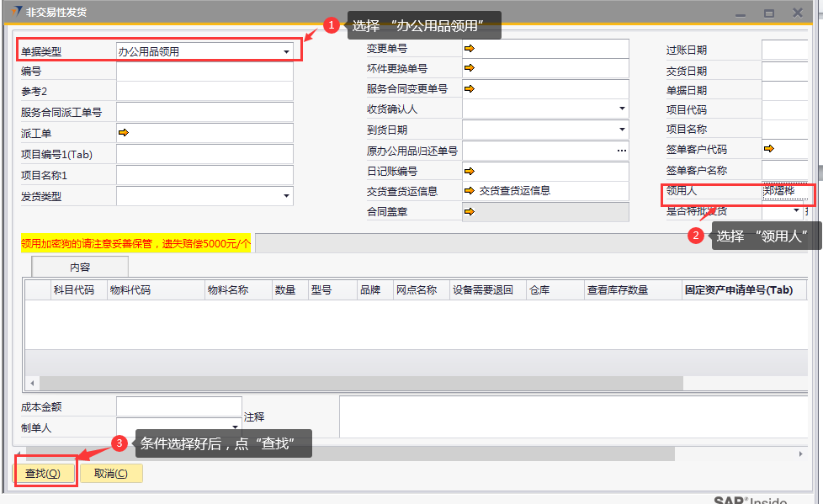Image resolution: width=823 pixels, height=504 pixels.
Task: Click the orange arrow beside 派工单
Action: point(123,133)
